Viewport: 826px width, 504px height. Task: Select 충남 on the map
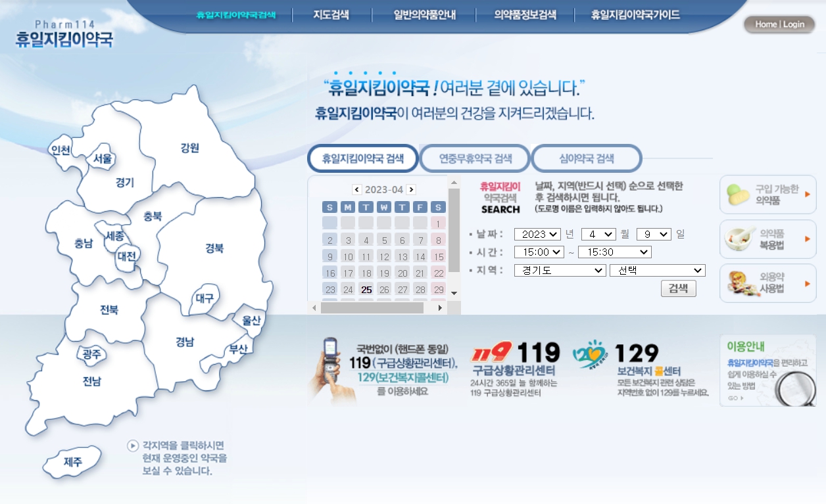84,244
